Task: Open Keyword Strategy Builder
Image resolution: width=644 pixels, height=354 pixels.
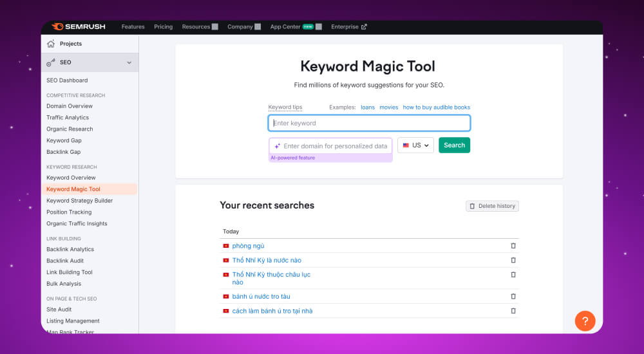Action: pos(79,200)
